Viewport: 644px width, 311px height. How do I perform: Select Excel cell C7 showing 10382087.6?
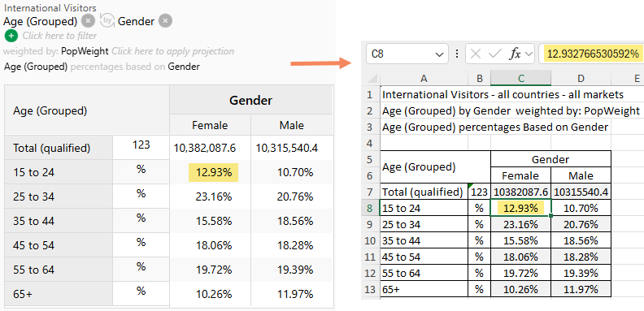coord(520,192)
